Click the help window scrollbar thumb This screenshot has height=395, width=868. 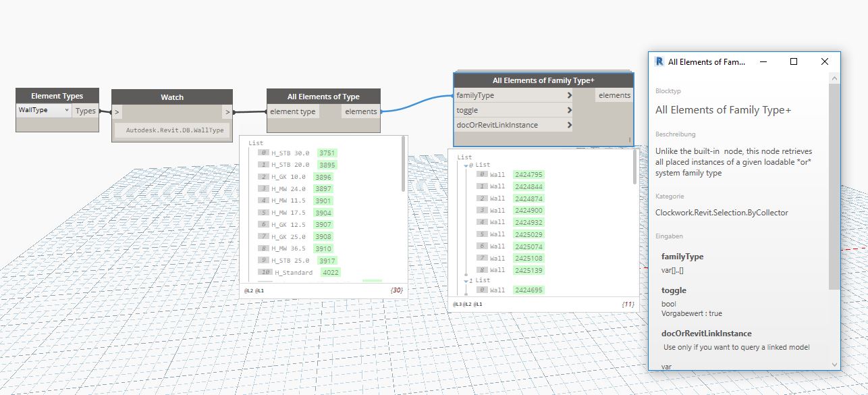pyautogui.click(x=834, y=187)
